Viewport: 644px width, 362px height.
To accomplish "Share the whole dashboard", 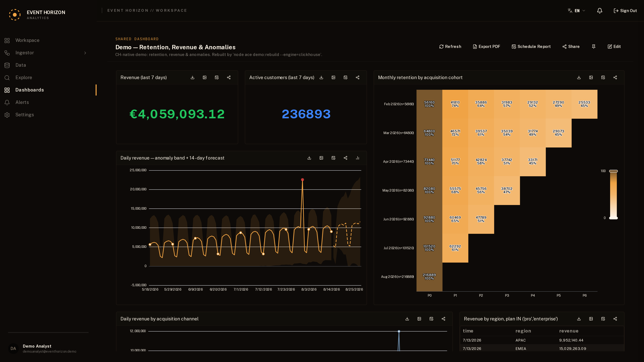I will (x=571, y=46).
